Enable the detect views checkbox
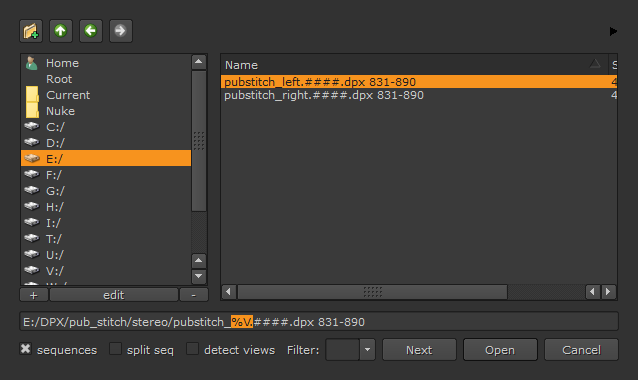The height and width of the screenshot is (380, 638). coord(192,349)
